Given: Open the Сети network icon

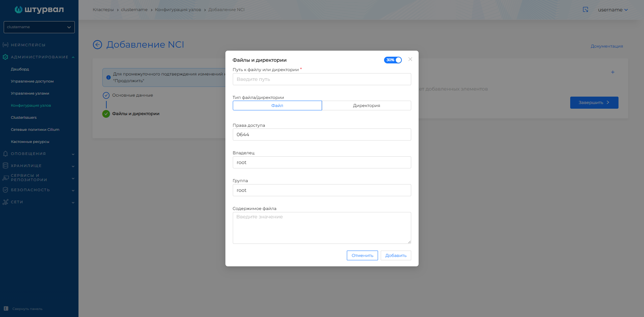Looking at the screenshot, I should pos(5,202).
